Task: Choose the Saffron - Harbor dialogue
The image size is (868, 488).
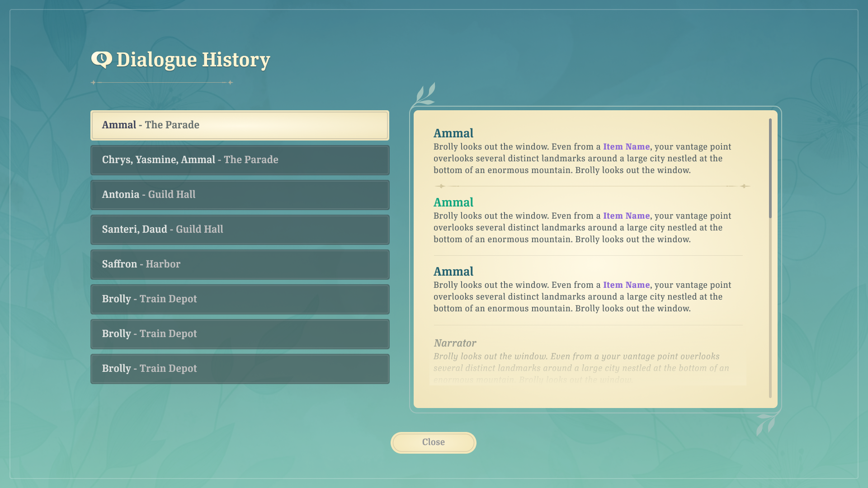Action: point(240,264)
